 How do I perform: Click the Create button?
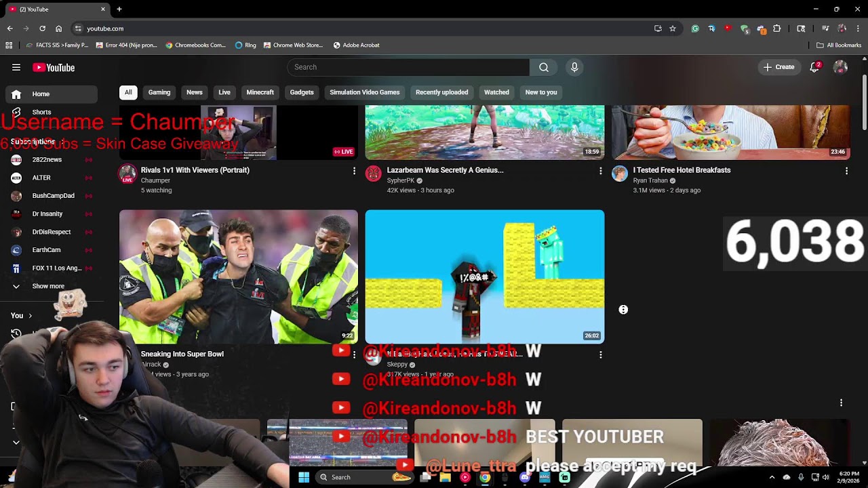(779, 67)
